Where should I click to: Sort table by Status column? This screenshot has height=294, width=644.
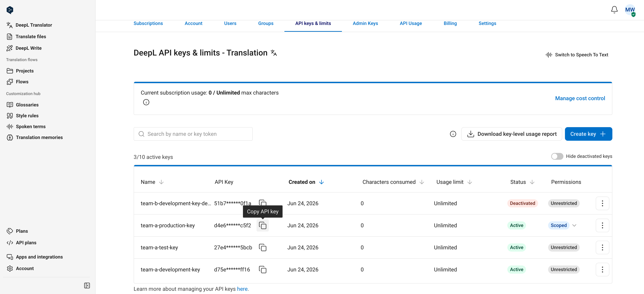(532, 182)
